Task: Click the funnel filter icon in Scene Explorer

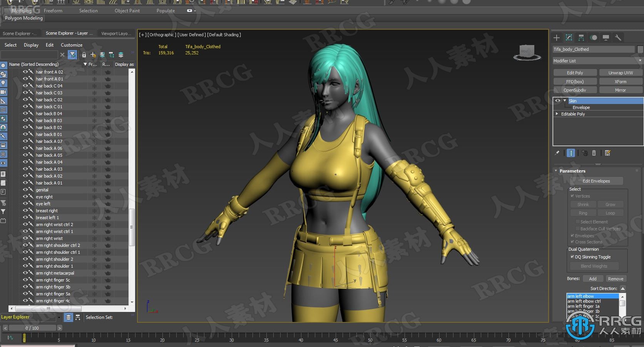Action: pyautogui.click(x=72, y=55)
